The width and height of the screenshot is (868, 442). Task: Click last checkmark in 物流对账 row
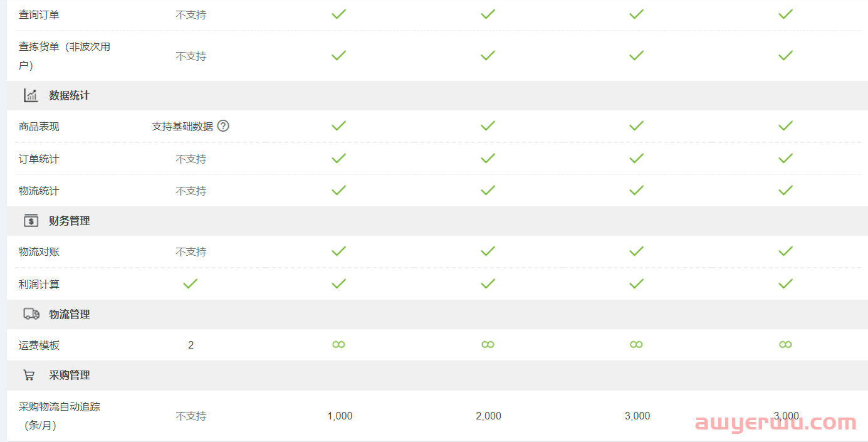tap(785, 251)
